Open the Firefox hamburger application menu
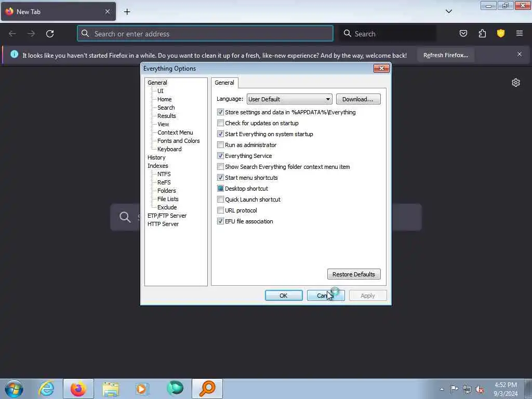The height and width of the screenshot is (399, 532). tap(520, 33)
